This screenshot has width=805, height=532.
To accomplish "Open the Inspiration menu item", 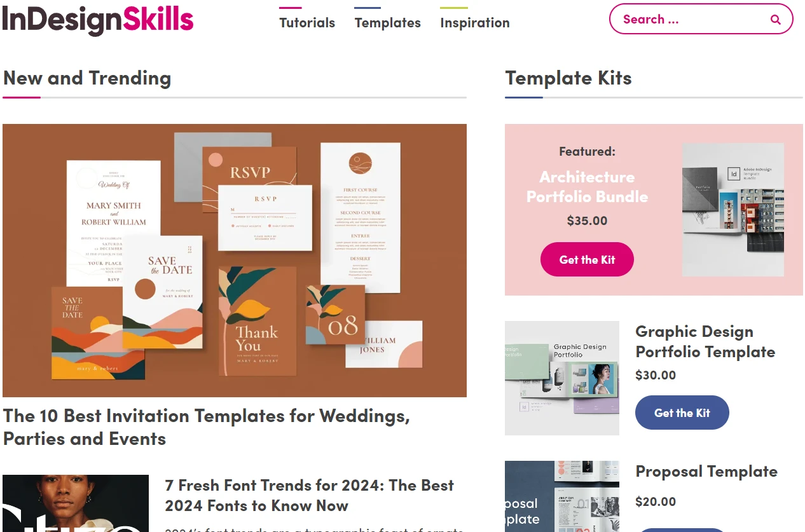I will point(474,22).
